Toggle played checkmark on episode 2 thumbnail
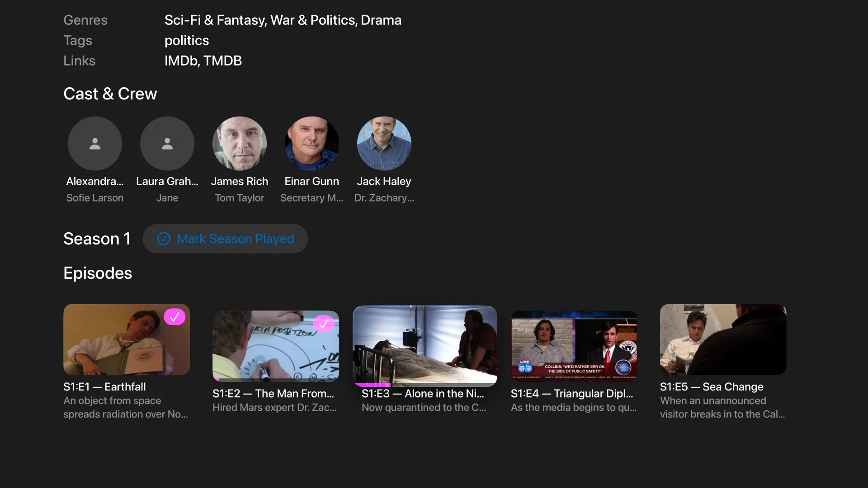The image size is (868, 488). point(324,324)
